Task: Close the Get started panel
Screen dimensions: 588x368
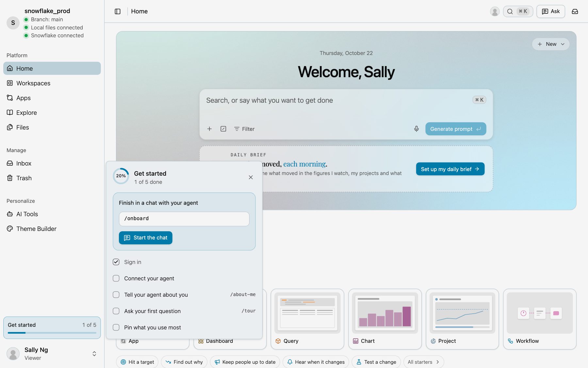Action: click(251, 177)
